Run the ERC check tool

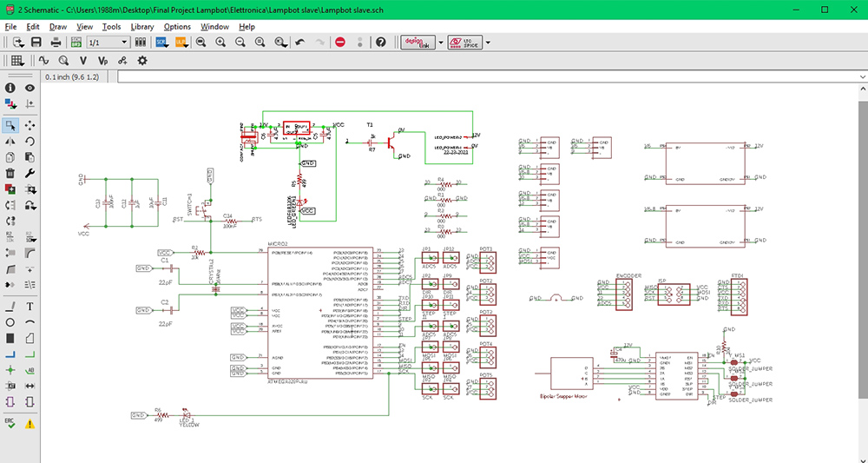point(10,423)
